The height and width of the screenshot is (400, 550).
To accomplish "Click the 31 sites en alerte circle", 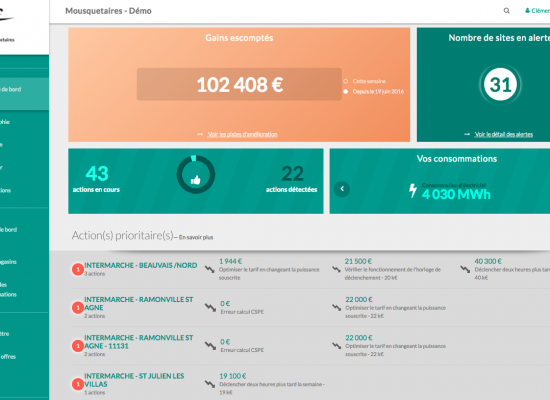I will pyautogui.click(x=500, y=84).
